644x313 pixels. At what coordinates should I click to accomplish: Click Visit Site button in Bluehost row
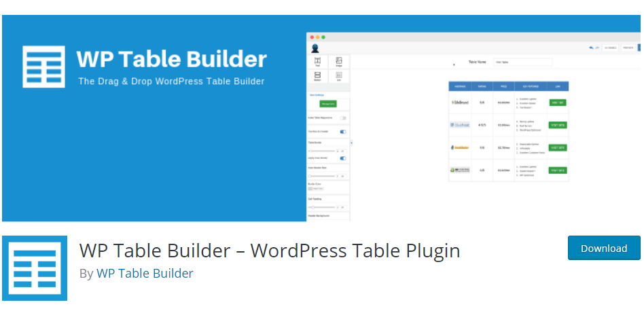coord(558,125)
